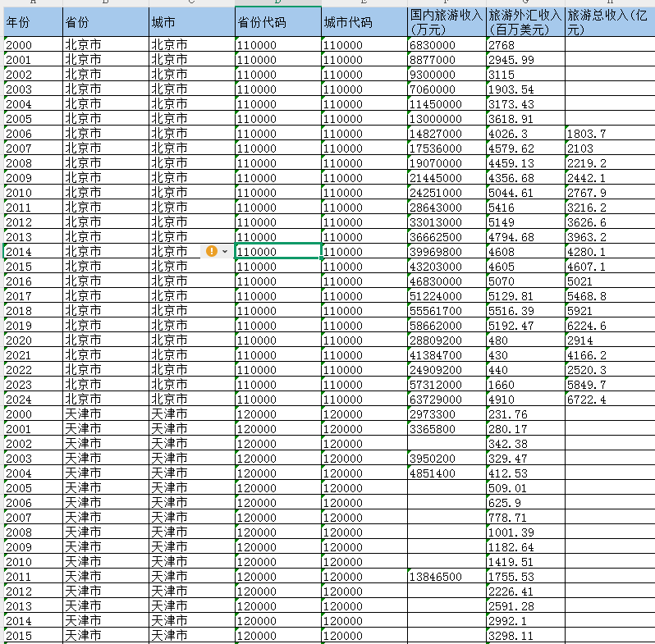
Task: Click the cell containing 63729000
Action: [446, 400]
